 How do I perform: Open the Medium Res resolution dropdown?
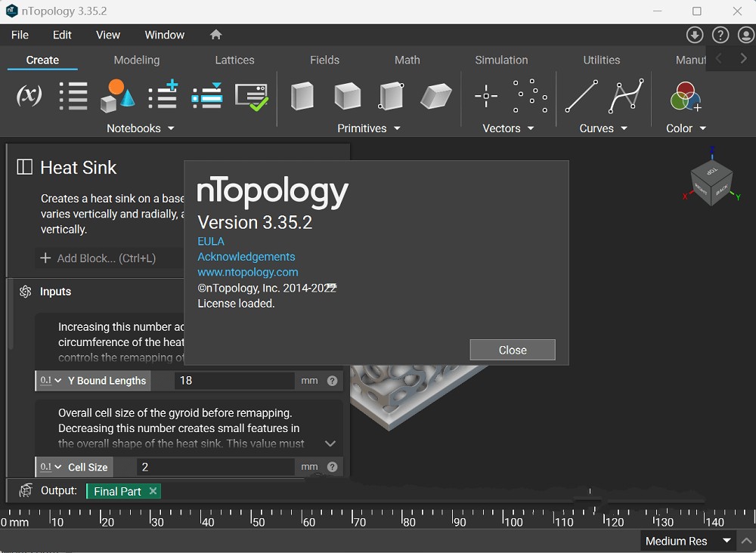pyautogui.click(x=689, y=541)
